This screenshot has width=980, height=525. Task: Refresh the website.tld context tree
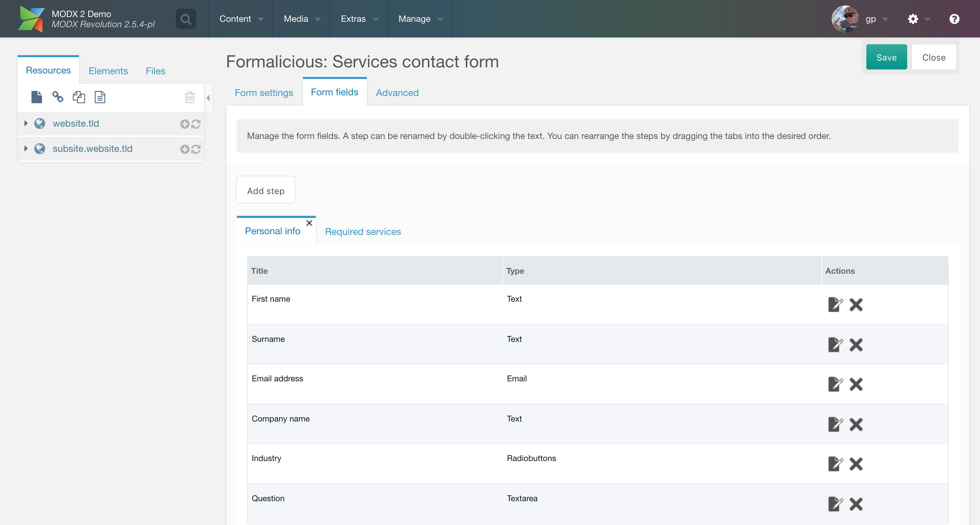click(196, 124)
